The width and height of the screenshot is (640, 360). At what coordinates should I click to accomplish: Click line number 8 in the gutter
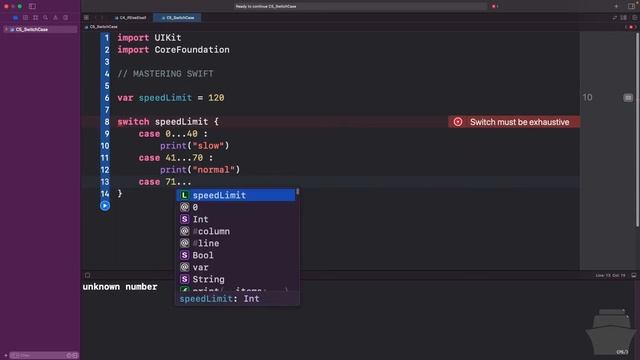pos(107,122)
